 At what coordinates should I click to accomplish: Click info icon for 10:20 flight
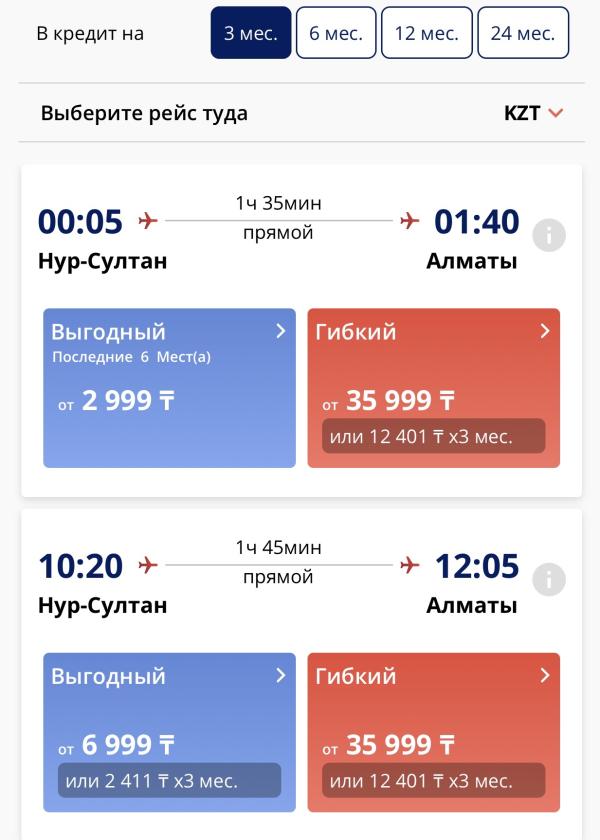pyautogui.click(x=549, y=580)
